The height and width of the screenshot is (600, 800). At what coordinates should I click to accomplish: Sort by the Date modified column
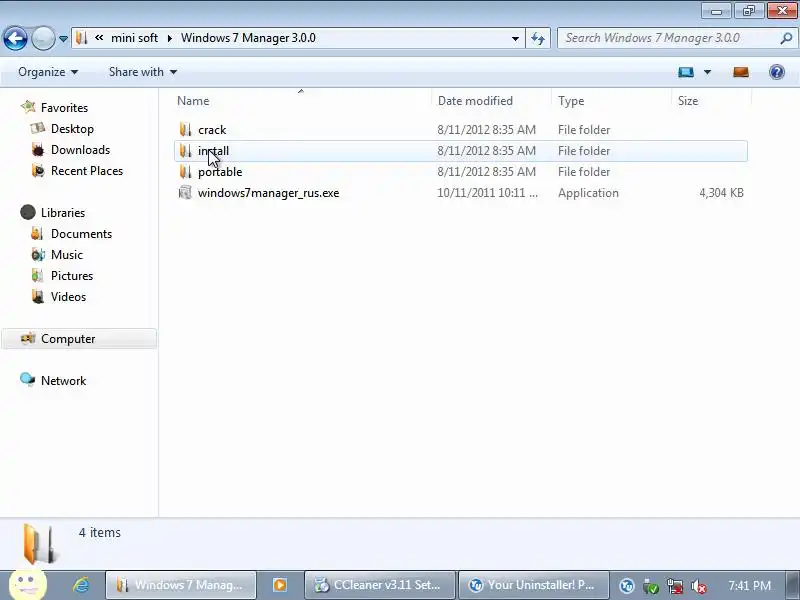tap(475, 101)
